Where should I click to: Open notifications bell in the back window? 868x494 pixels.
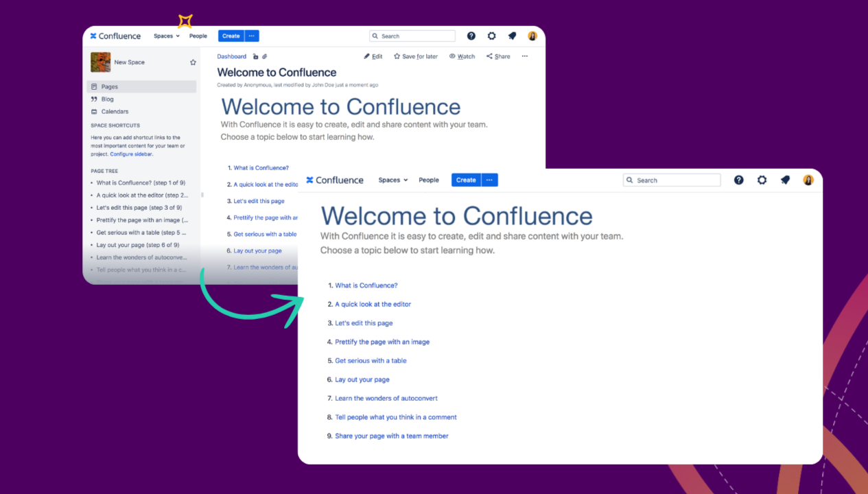click(x=512, y=36)
